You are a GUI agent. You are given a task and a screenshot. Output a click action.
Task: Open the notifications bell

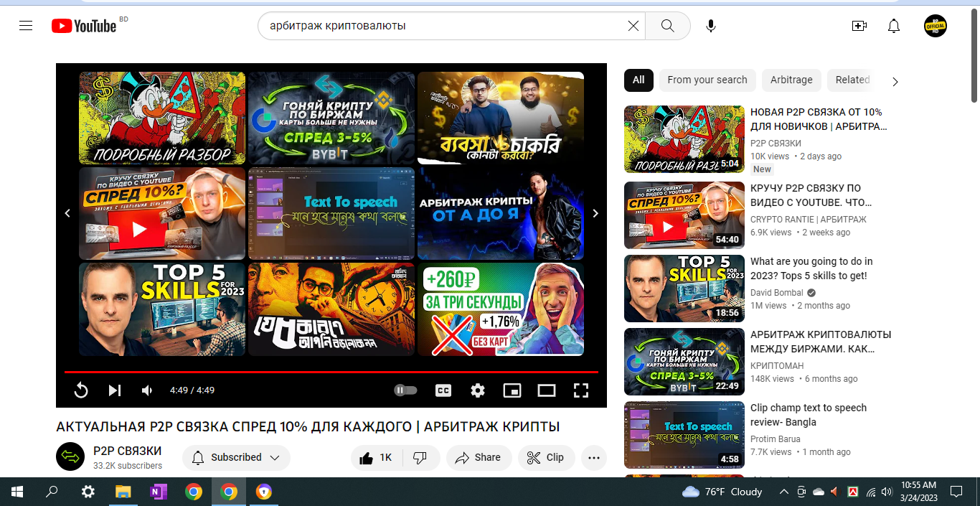tap(893, 26)
